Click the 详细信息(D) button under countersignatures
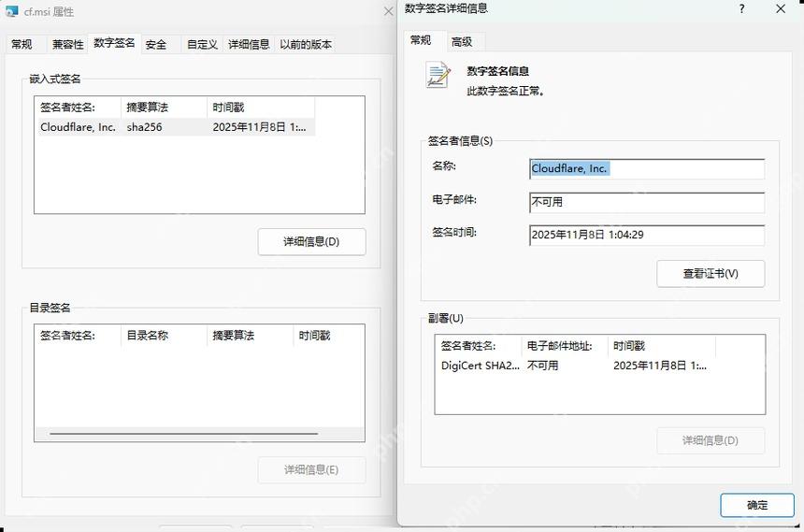Viewport: 804px width, 532px height. [x=711, y=440]
